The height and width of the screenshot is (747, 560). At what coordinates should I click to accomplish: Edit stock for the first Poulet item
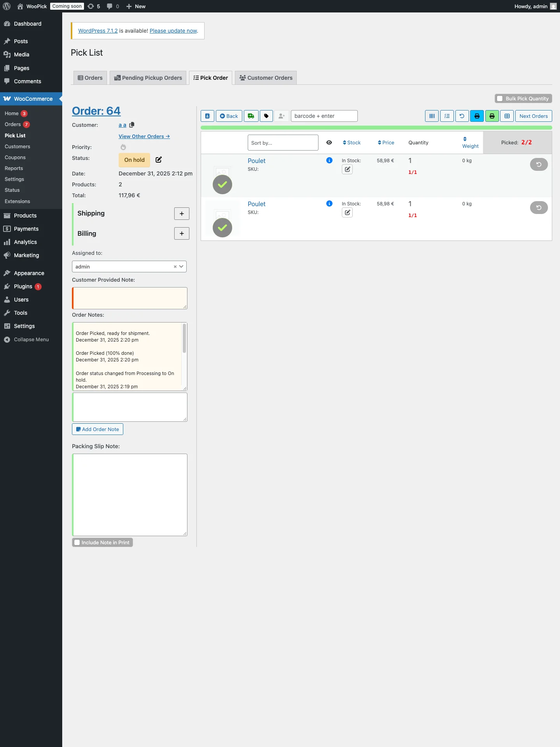click(x=347, y=169)
